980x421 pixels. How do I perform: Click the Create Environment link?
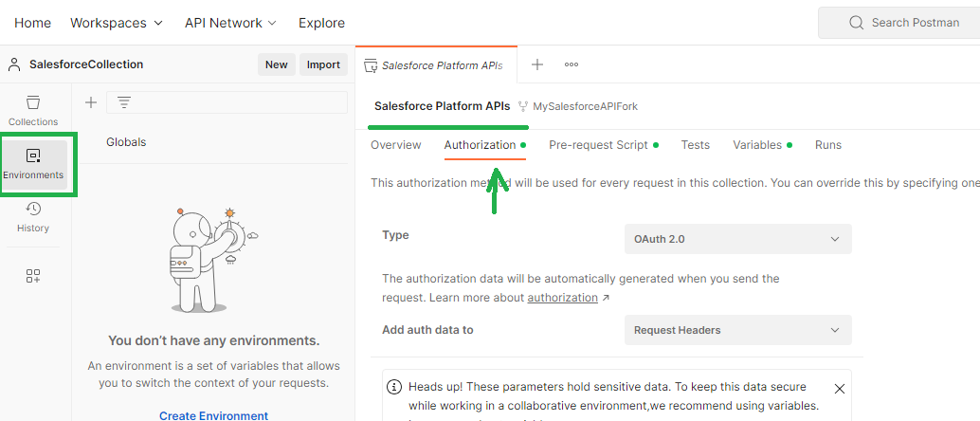point(214,415)
